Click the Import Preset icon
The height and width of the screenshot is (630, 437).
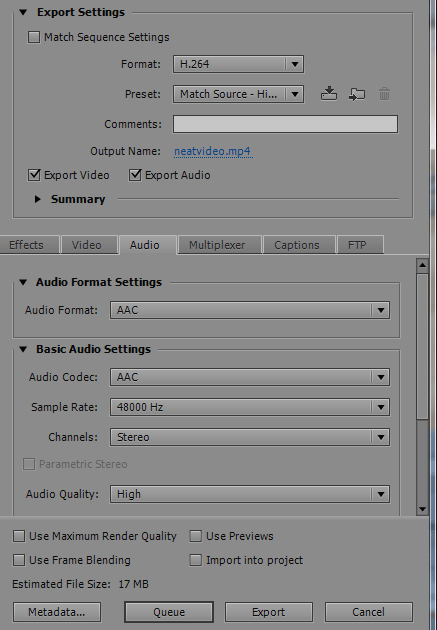357,94
